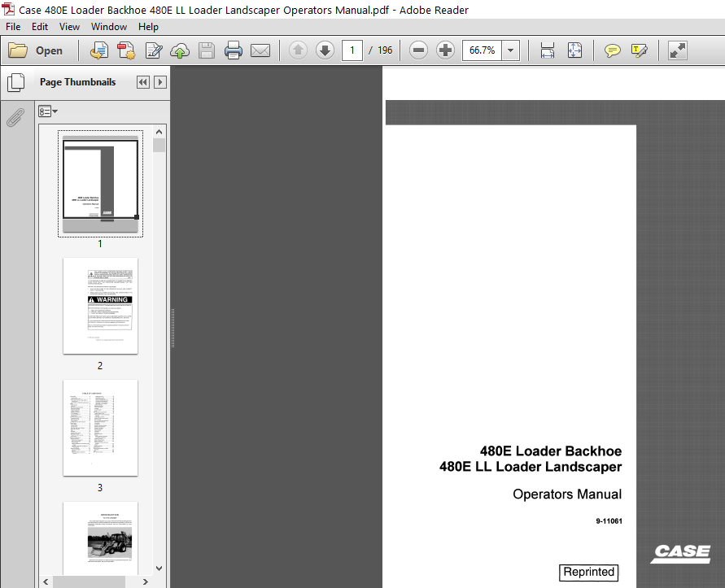The width and height of the screenshot is (725, 588).
Task: Open the Window menu
Action: click(109, 27)
